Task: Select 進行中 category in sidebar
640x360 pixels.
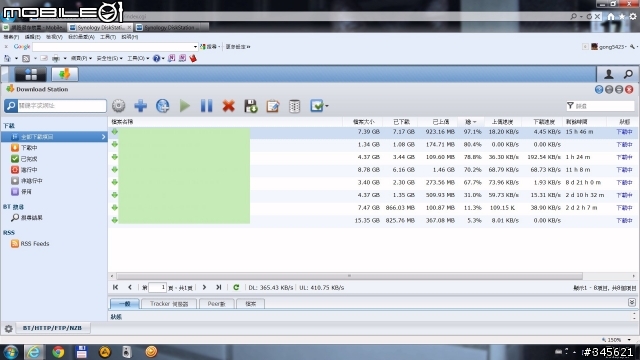Action: click(x=29, y=170)
